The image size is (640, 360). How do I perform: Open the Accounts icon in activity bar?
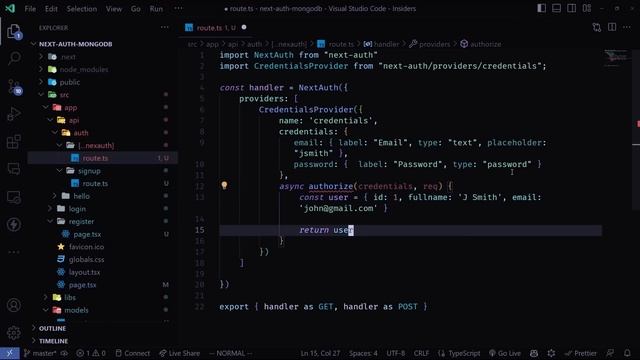(x=14, y=305)
